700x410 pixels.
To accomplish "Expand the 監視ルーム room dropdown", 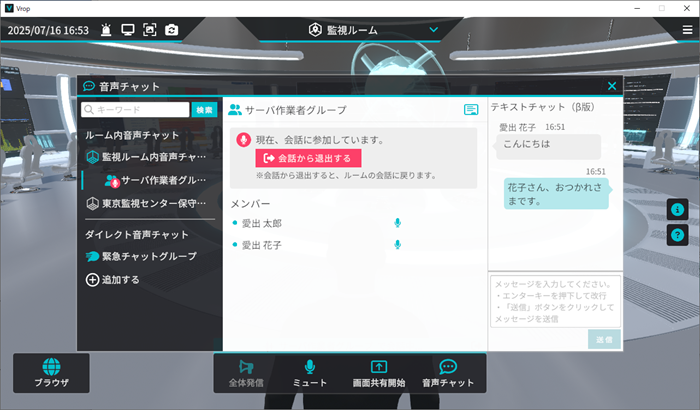I will click(433, 30).
